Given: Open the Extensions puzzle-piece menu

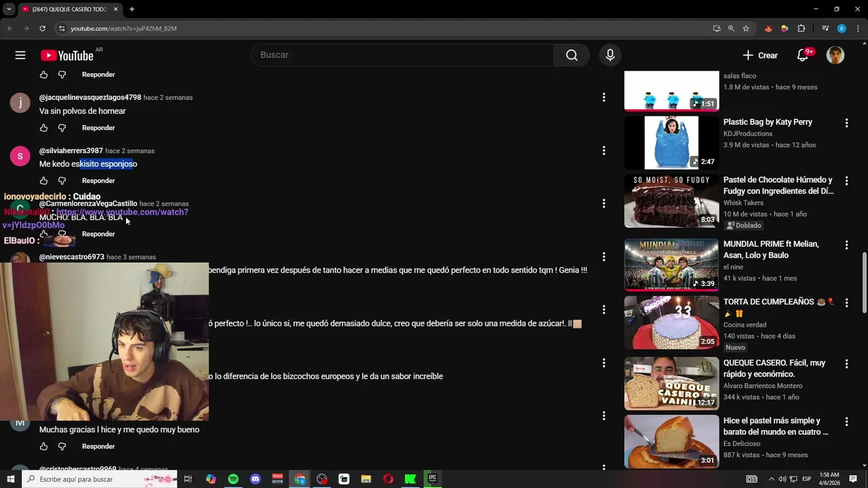Looking at the screenshot, I should pyautogui.click(x=802, y=28).
